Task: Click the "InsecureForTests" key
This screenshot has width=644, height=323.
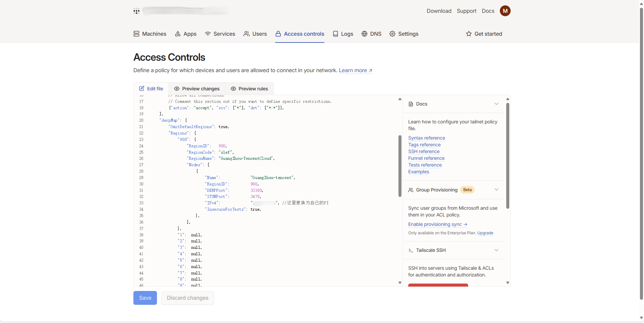Action: click(x=225, y=209)
